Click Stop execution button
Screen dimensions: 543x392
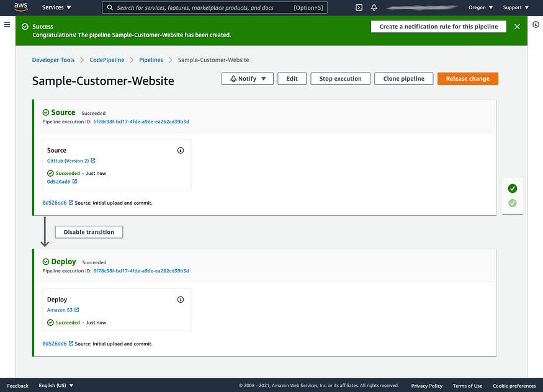tap(341, 79)
